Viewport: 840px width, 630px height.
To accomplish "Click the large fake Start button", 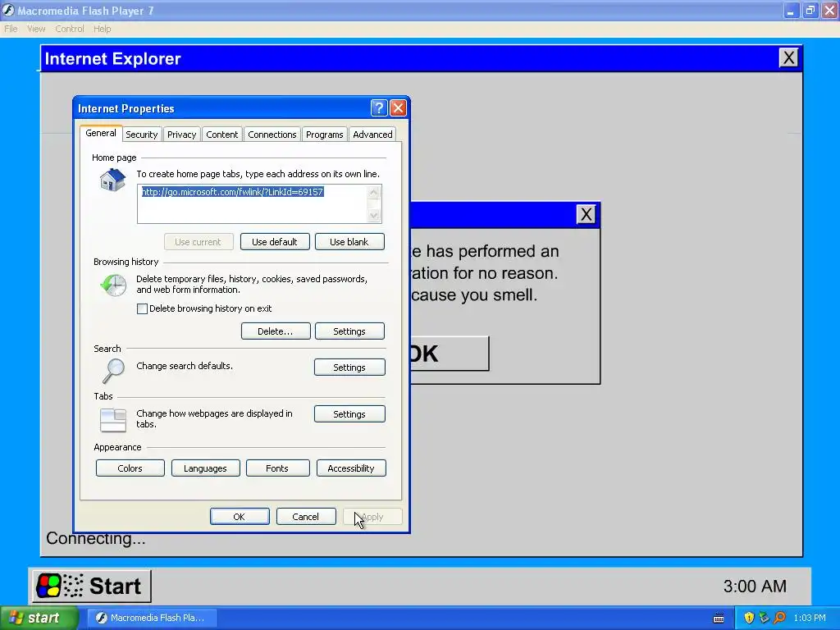I will 92,586.
